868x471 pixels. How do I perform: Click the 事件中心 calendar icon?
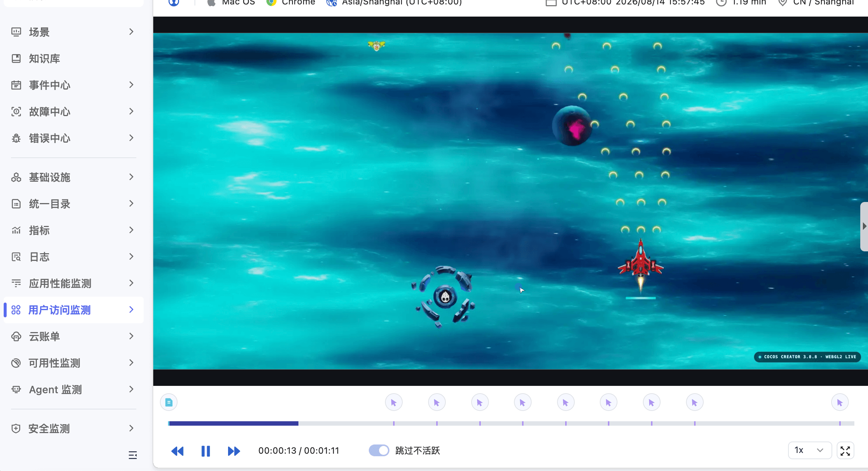(16, 85)
